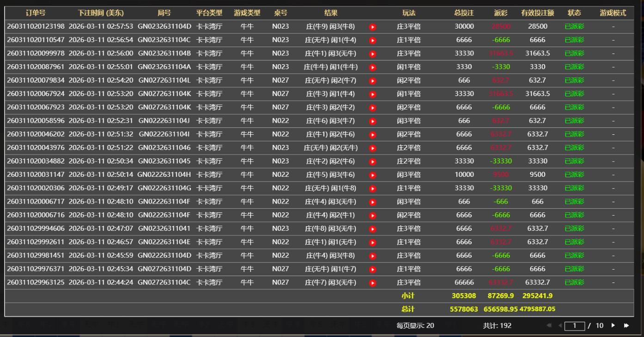Click the 状态 column header
Image resolution: width=644 pixels, height=337 pixels.
574,13
